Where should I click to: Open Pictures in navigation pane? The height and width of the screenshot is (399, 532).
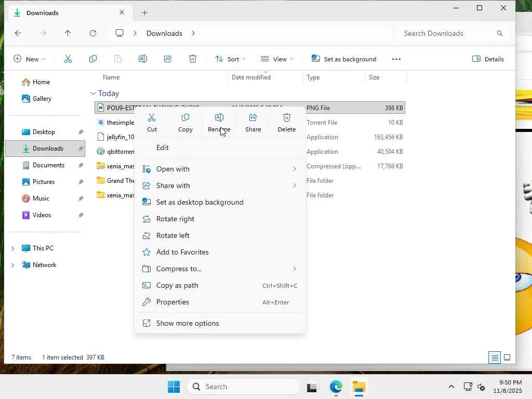(x=45, y=182)
